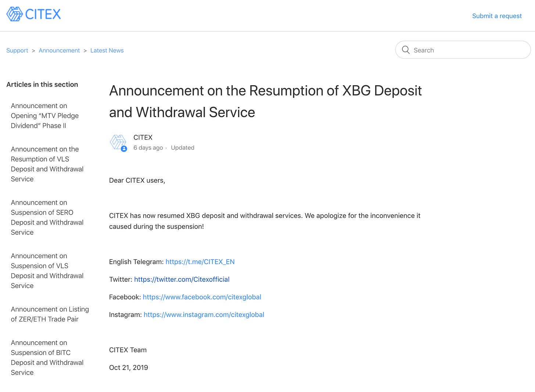
Task: Click the CITEX logo in header
Action: coord(33,14)
